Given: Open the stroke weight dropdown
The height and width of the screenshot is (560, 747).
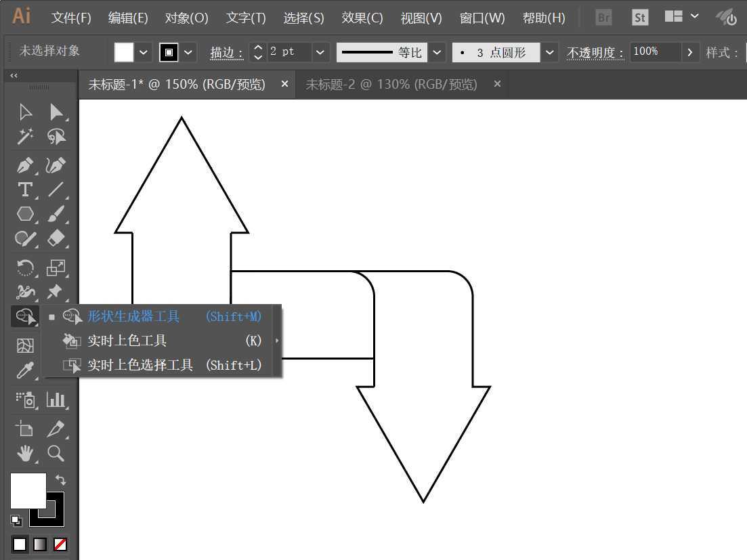Looking at the screenshot, I should point(321,52).
